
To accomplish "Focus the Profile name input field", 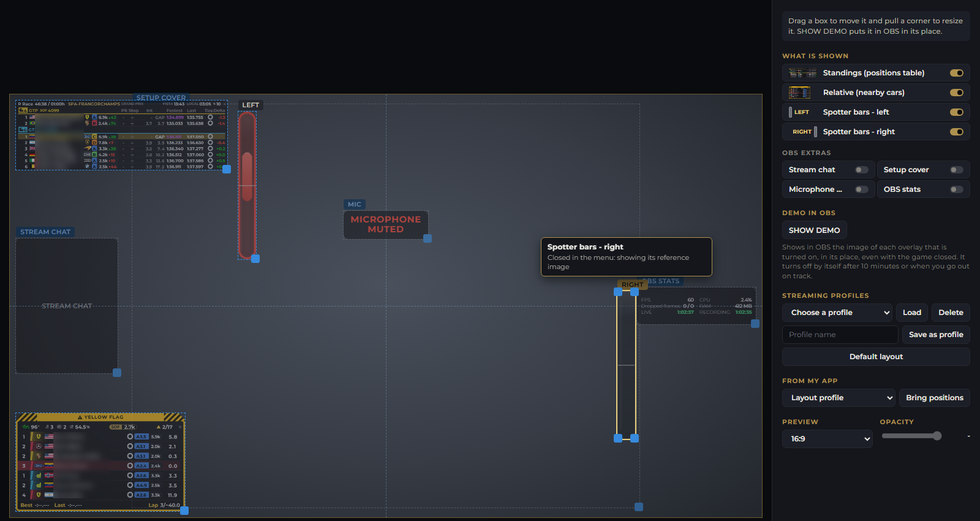I will click(840, 335).
